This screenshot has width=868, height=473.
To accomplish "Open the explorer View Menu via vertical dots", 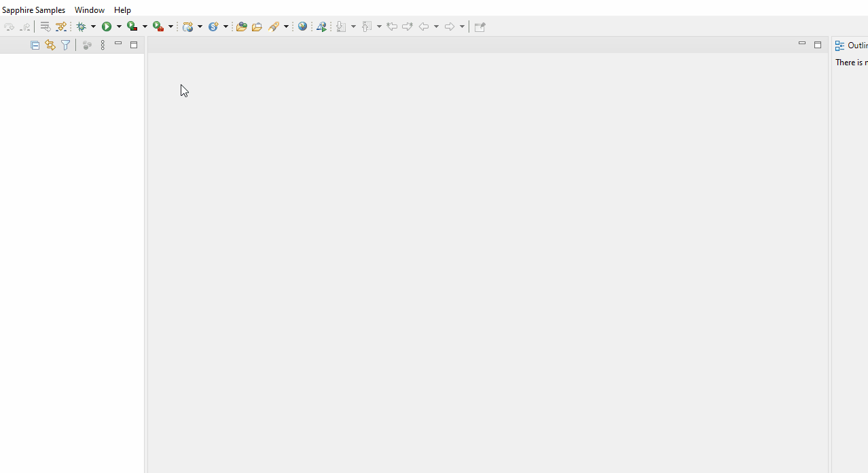I will pos(103,45).
